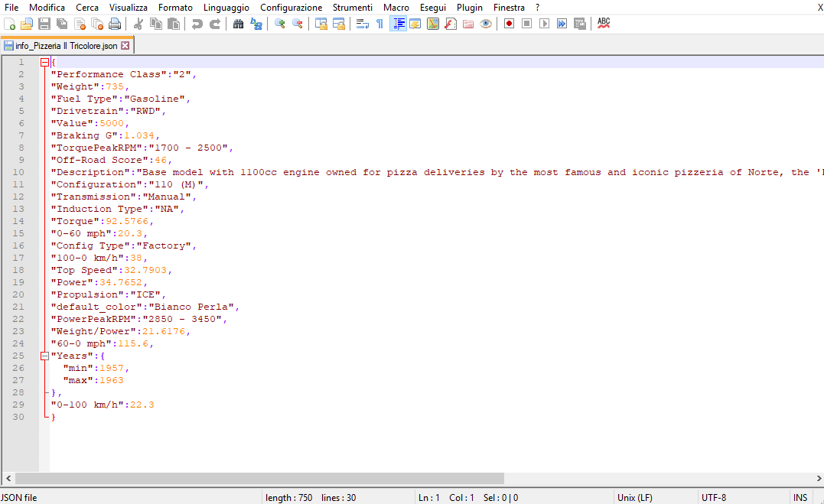Image resolution: width=824 pixels, height=504 pixels.
Task: Open the Finestra menu
Action: [x=509, y=8]
